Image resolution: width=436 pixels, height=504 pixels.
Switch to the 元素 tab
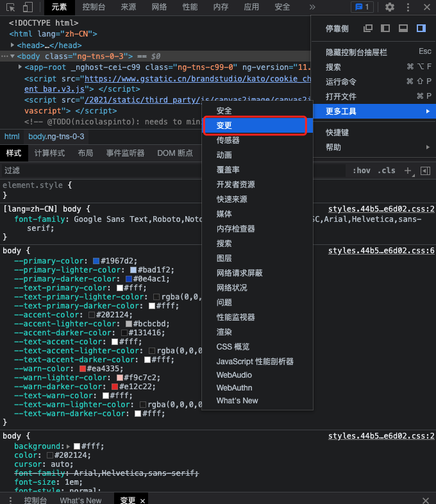point(59,7)
